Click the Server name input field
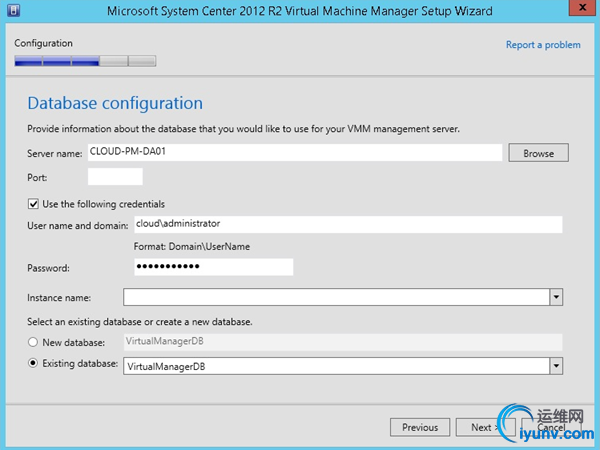 [x=295, y=152]
